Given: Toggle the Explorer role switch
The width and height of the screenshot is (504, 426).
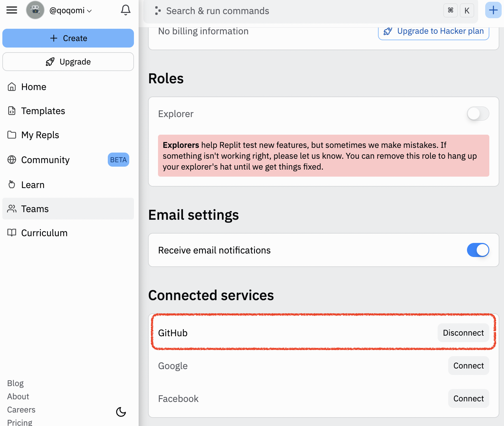Looking at the screenshot, I should point(478,114).
